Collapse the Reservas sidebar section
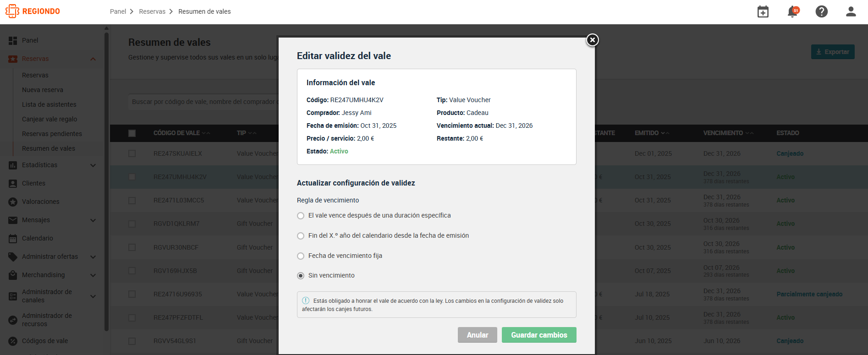 pyautogui.click(x=93, y=59)
